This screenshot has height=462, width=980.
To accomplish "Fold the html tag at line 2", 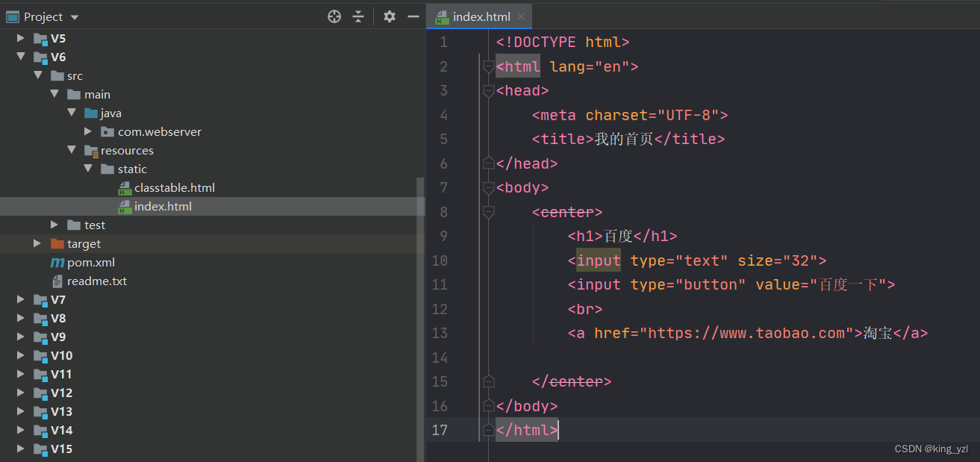I will 488,67.
